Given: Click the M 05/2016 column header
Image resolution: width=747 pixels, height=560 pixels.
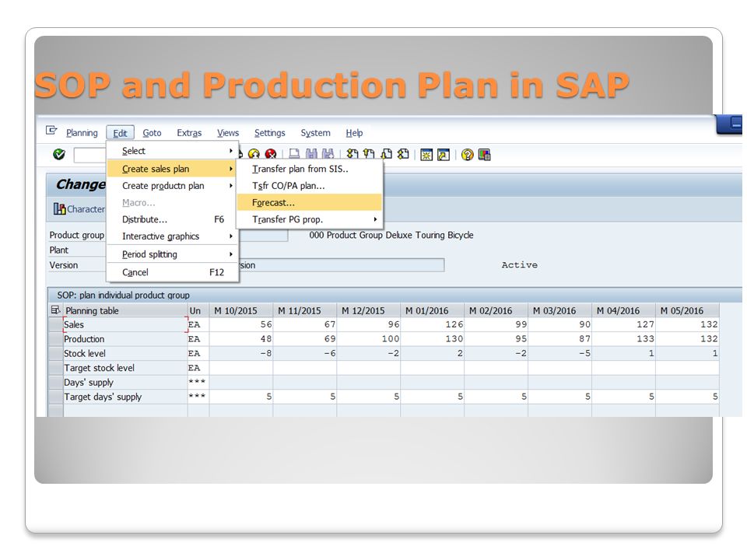Looking at the screenshot, I should coord(687,310).
